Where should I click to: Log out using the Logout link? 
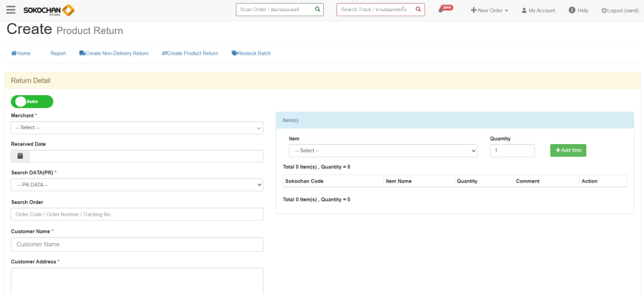point(620,10)
